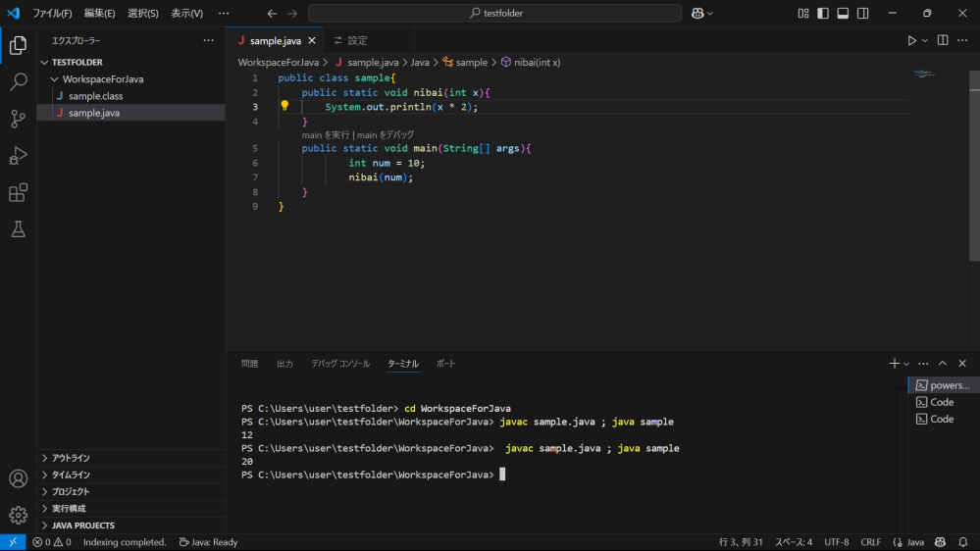Open the 選択(S) menu
The image size is (980, 551).
tap(143, 13)
